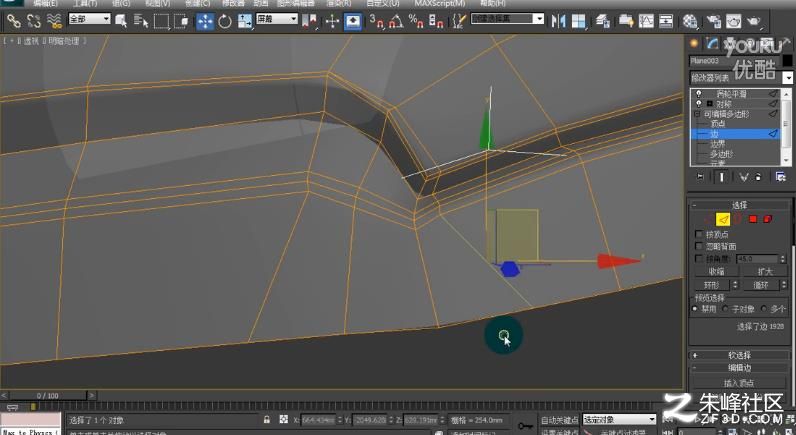
Task: Select the 禁用 preview radio button
Action: 695,309
